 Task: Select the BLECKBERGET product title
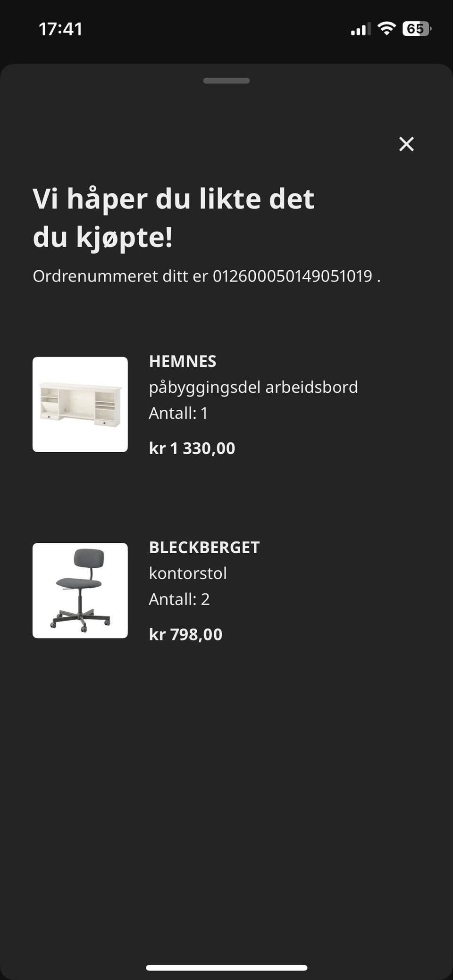coord(204,548)
